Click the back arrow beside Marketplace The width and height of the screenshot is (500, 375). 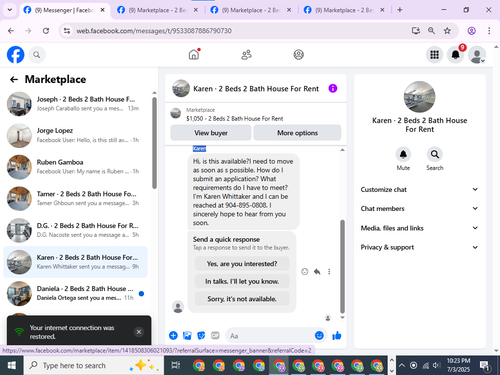14,79
